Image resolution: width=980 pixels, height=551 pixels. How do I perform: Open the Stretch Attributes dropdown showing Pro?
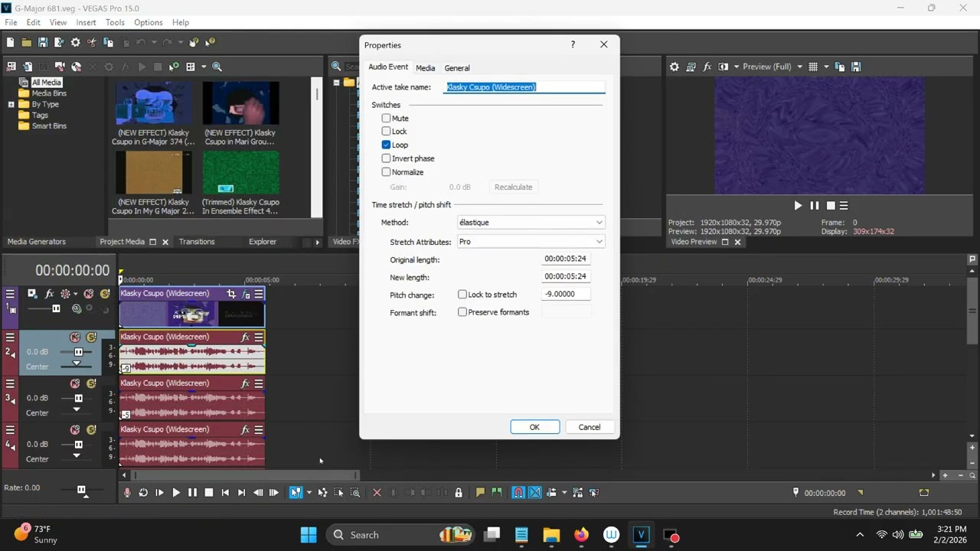point(531,242)
